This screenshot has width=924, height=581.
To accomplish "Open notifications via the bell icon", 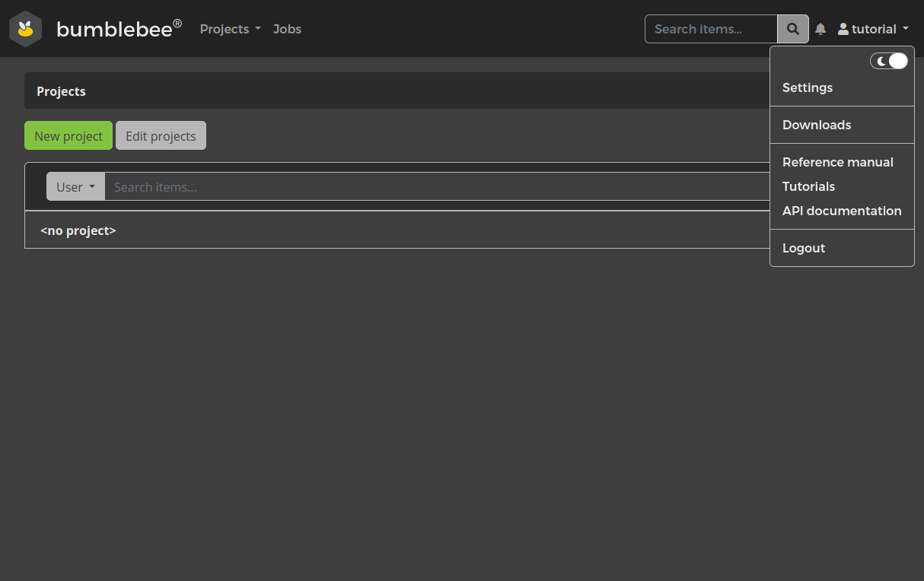I will coord(820,29).
